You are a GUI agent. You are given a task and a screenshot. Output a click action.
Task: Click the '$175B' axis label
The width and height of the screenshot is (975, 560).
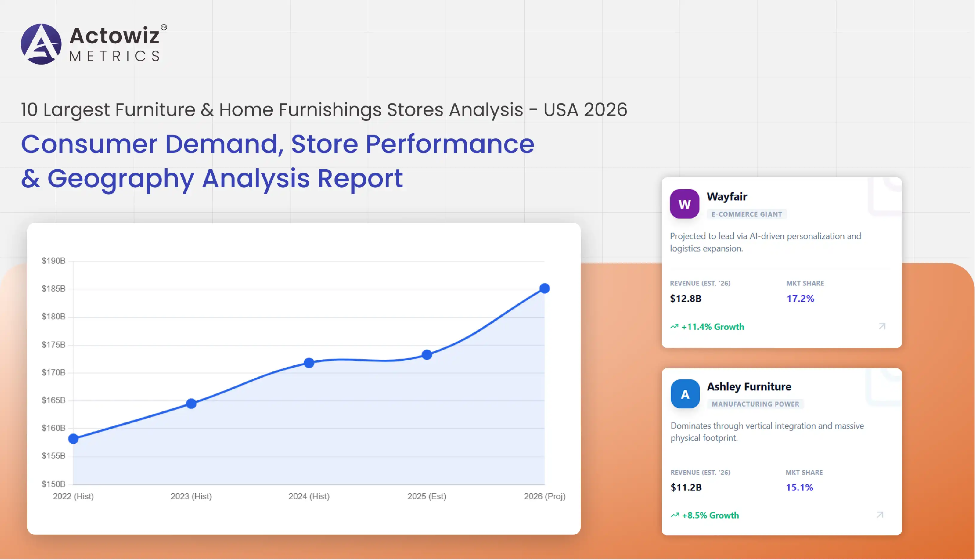click(54, 345)
